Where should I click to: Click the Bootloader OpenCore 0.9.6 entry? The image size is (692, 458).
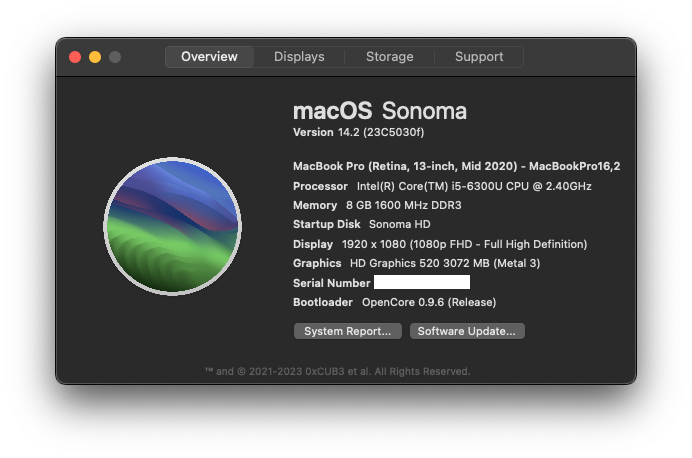coord(394,302)
